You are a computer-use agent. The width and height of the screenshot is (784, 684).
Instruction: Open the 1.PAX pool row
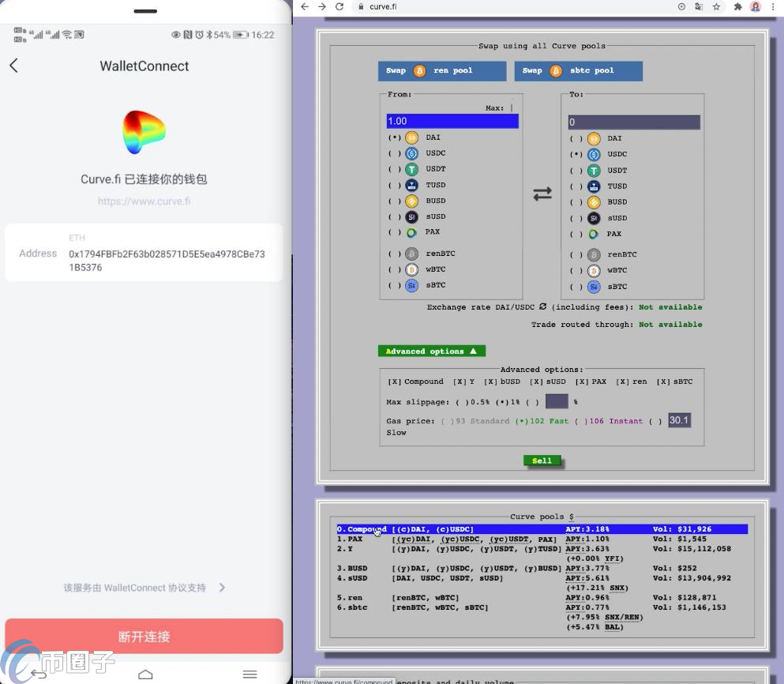542,539
